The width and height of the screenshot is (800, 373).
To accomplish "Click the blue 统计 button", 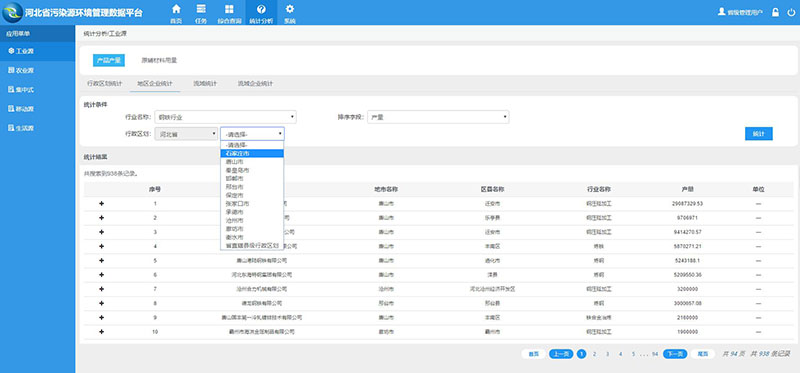I will pos(759,134).
